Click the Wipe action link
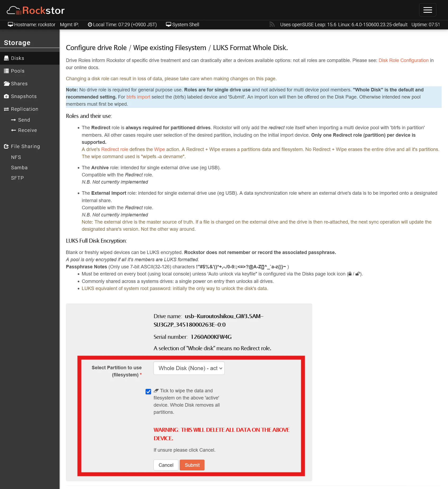This screenshot has height=489, width=448. click(159, 149)
